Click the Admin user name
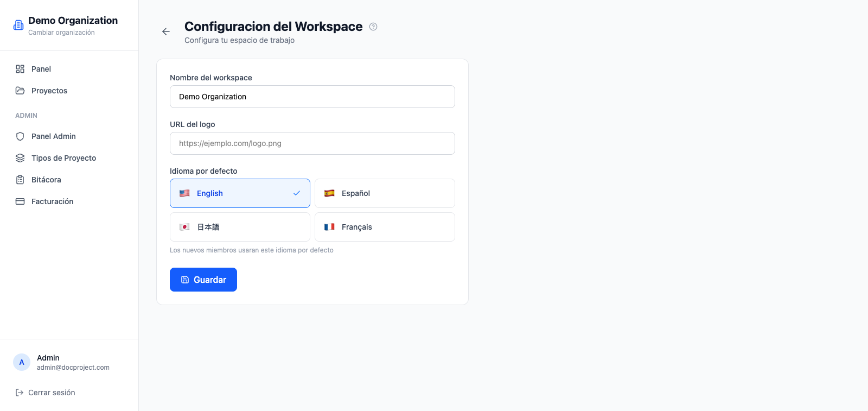The height and width of the screenshot is (411, 868). (48, 358)
